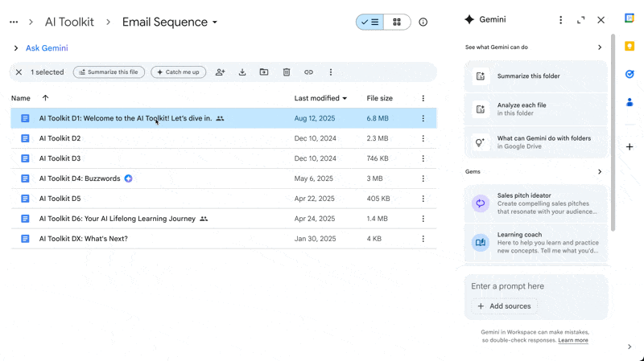Click the copy link icon
The height and width of the screenshot is (361, 644).
click(308, 72)
